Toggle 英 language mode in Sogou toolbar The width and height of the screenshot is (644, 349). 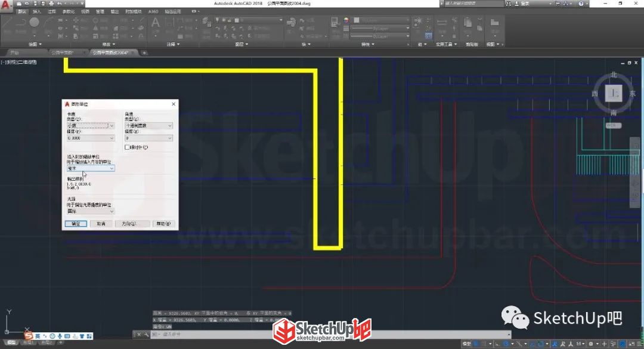(x=38, y=336)
